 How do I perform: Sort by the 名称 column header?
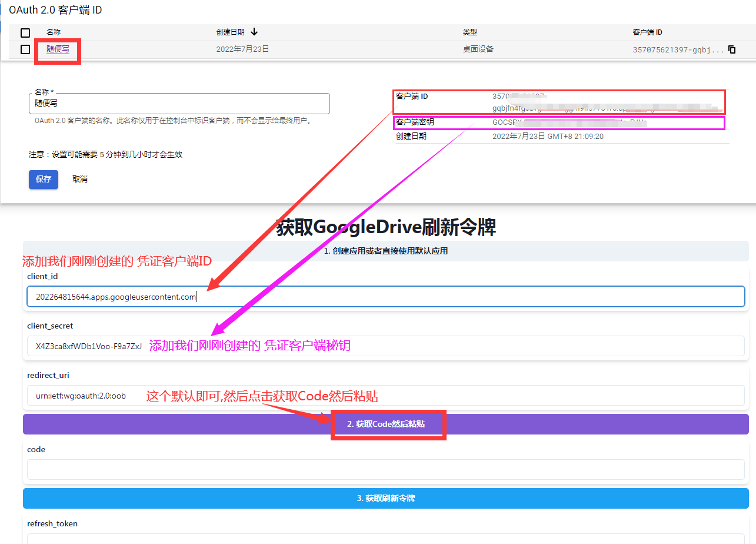(x=54, y=32)
